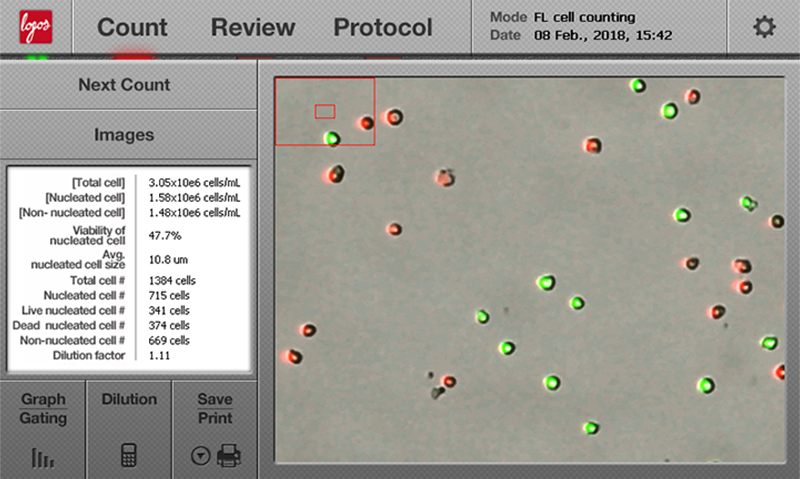Select non-nucleated value 1.48x10e6 cells/mL
Screen dimensions: 800x479
coord(194,212)
